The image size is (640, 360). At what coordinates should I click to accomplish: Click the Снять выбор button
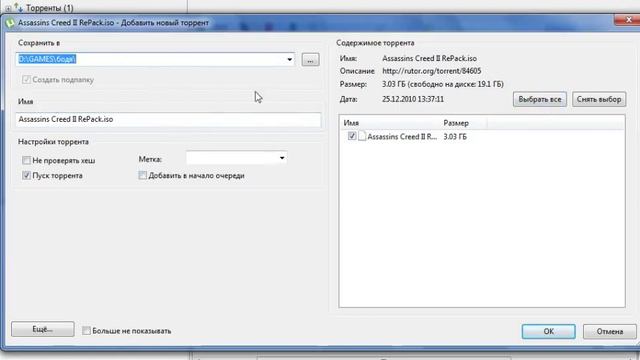click(x=599, y=99)
